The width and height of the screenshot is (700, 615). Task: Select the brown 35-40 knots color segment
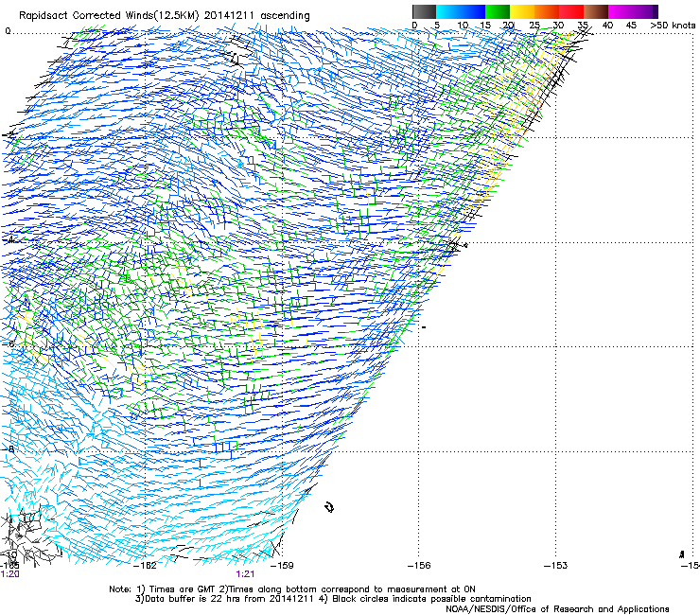(596, 11)
